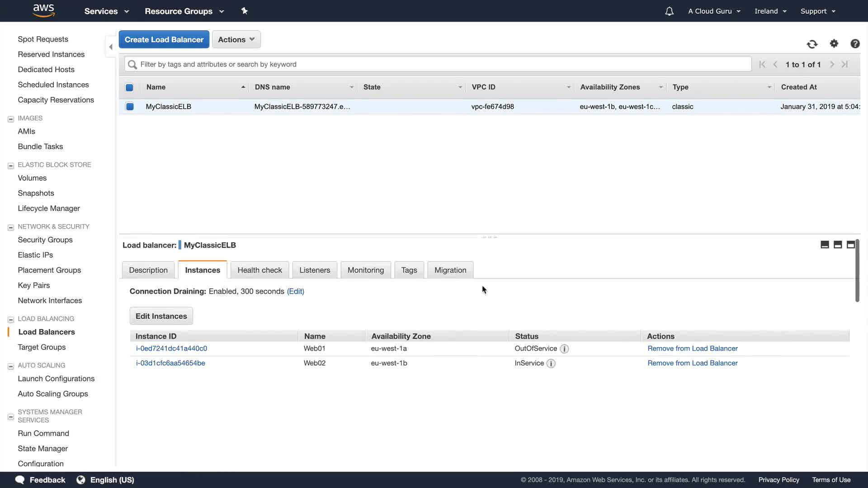Open the Ireland region dropdown
868x488 pixels.
(770, 11)
